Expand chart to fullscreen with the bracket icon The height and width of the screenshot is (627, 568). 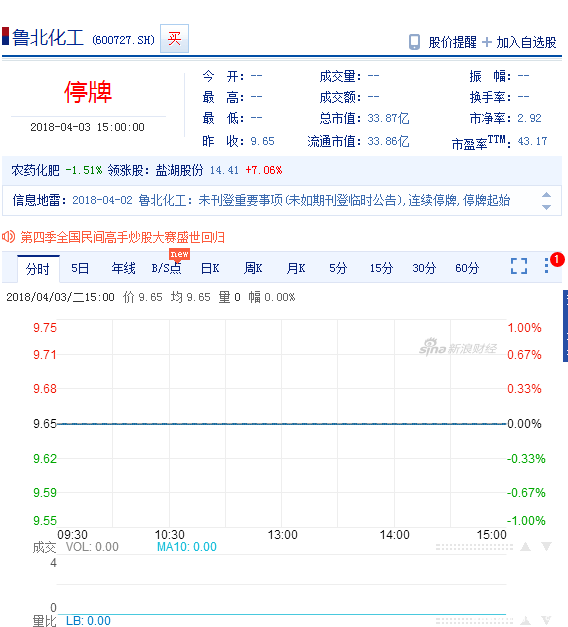(519, 266)
